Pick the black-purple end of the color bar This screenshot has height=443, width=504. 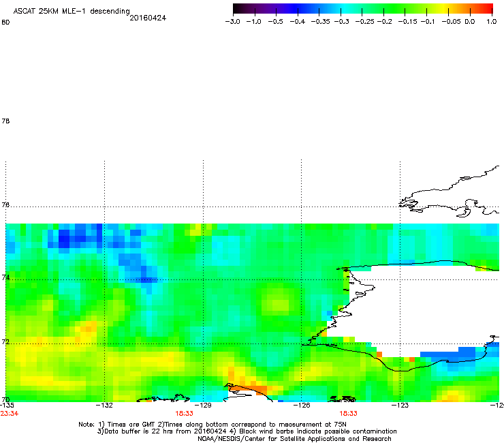click(x=240, y=9)
